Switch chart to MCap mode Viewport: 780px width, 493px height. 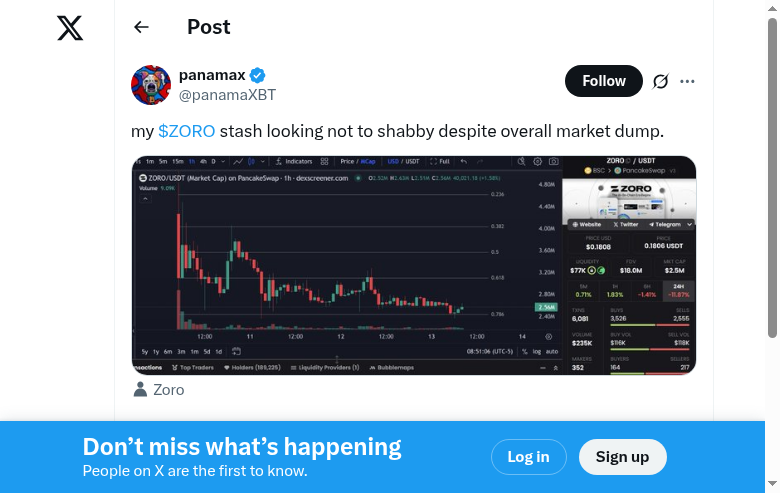pos(369,161)
